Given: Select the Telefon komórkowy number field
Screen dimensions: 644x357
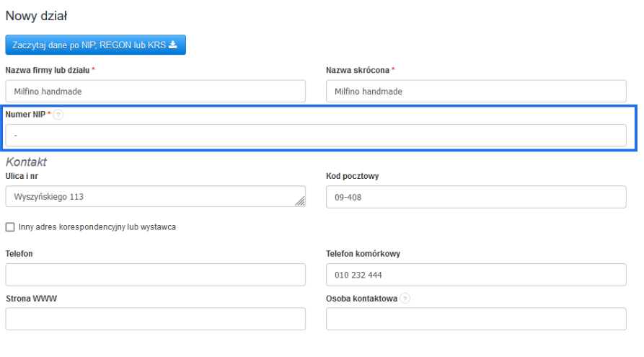Looking at the screenshot, I should point(476,275).
